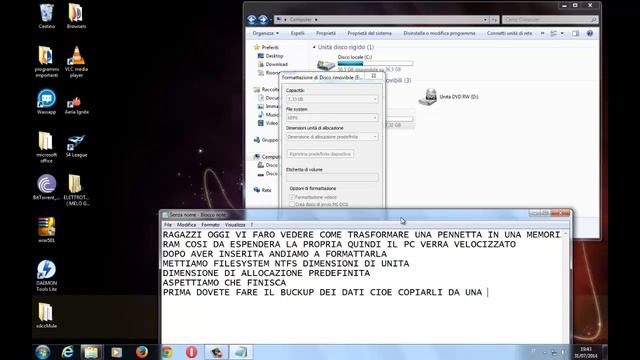This screenshot has width=640, height=360.
Task: Click Proprietà in the Explorer toolbar
Action: 326,33
